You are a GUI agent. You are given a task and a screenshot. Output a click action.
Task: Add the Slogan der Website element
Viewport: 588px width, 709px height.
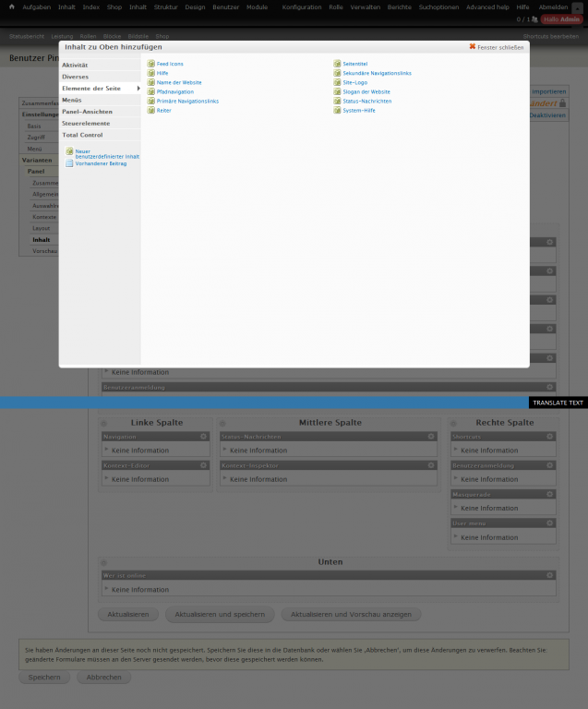point(366,91)
